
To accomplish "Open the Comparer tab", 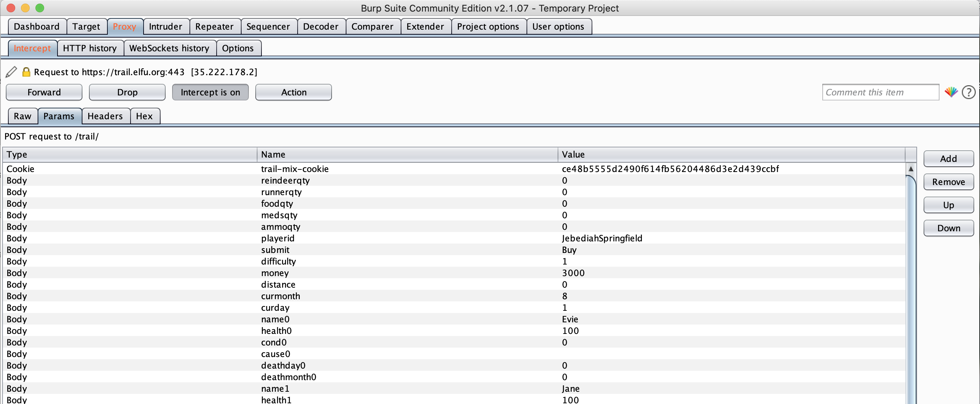I will click(372, 27).
